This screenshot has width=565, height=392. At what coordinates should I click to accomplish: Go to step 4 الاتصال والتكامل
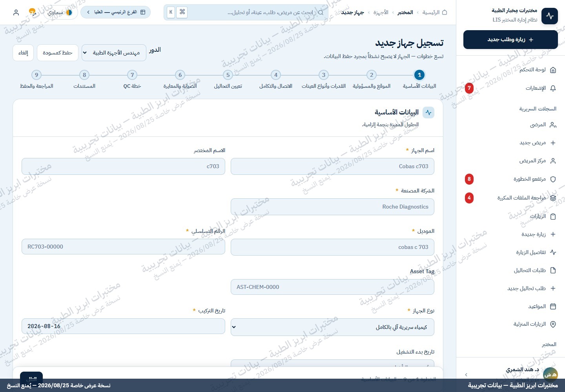point(276,79)
